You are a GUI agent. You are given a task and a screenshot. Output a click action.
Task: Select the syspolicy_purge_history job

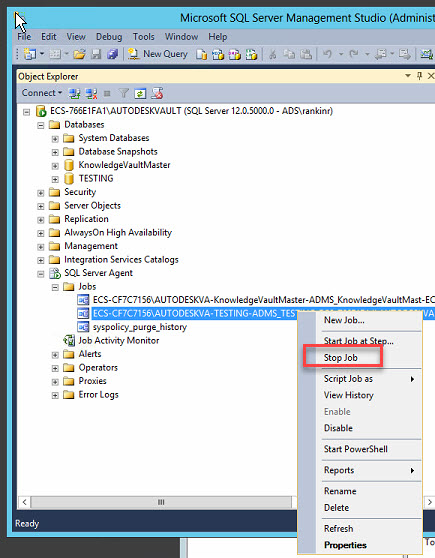point(140,327)
